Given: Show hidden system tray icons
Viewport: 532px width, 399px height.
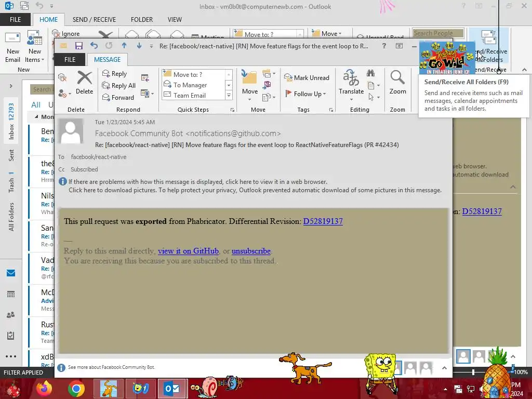Looking at the screenshot, I should [445, 389].
